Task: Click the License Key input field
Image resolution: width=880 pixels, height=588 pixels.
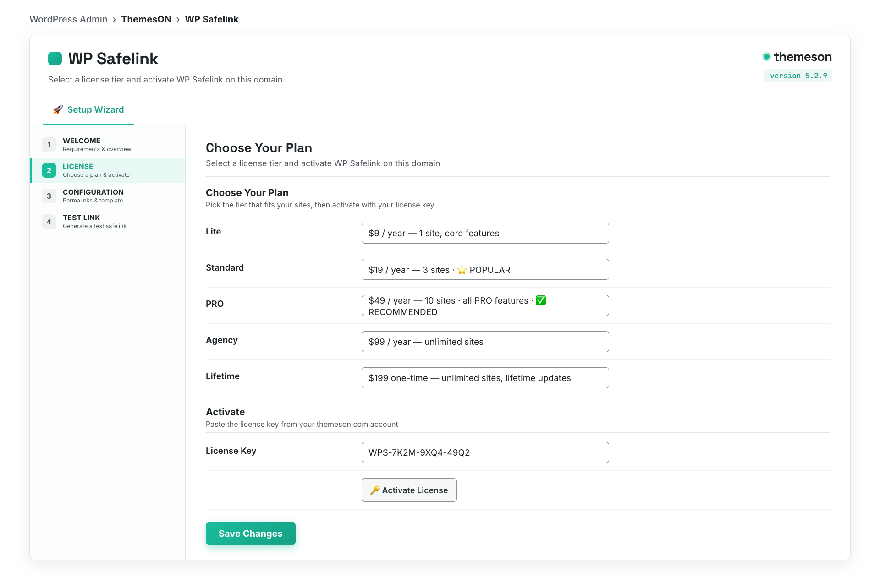Action: coord(485,452)
